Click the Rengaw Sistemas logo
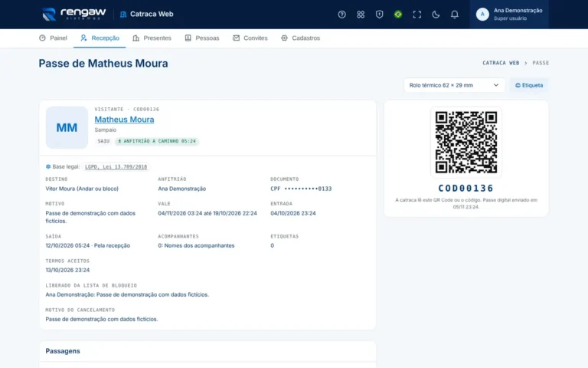 [x=73, y=15]
